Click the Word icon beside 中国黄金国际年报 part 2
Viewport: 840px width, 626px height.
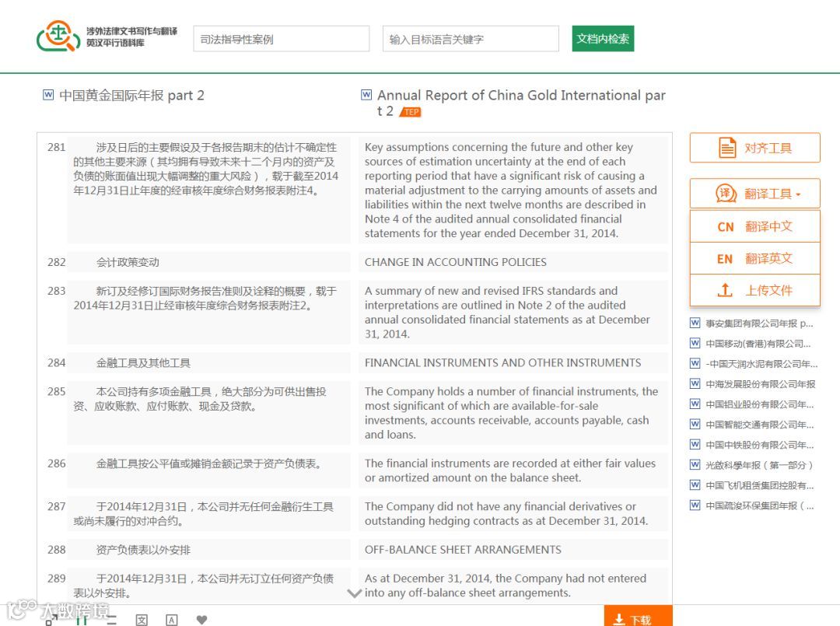click(x=48, y=95)
